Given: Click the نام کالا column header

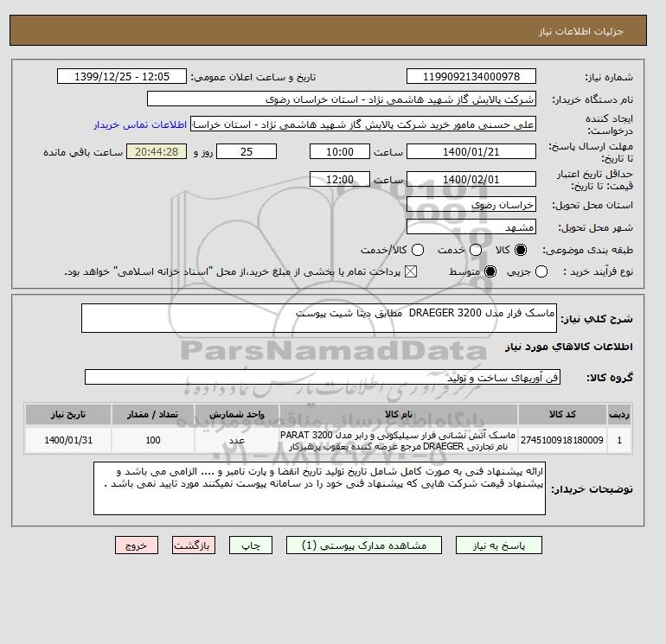Looking at the screenshot, I should coord(399,414).
